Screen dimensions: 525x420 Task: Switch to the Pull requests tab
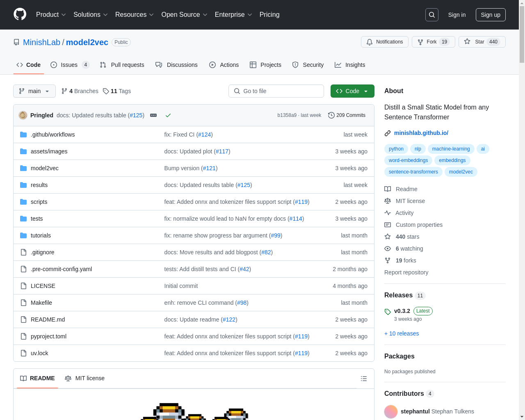[122, 65]
